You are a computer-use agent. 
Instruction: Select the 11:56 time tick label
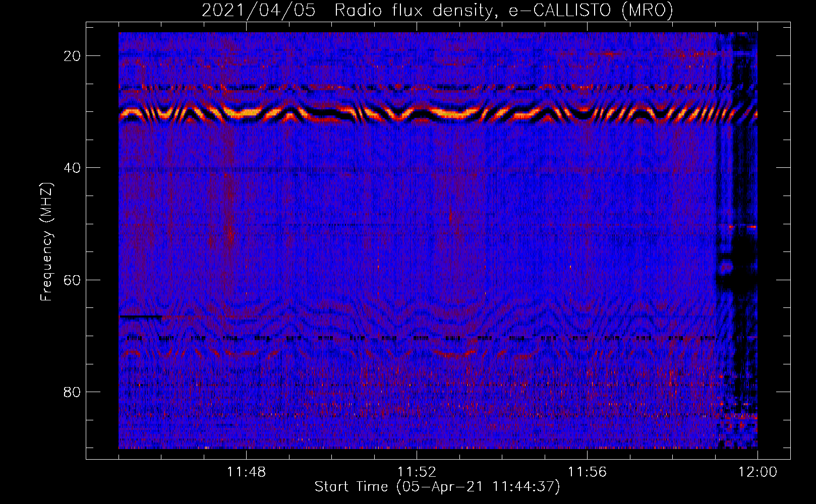click(587, 472)
